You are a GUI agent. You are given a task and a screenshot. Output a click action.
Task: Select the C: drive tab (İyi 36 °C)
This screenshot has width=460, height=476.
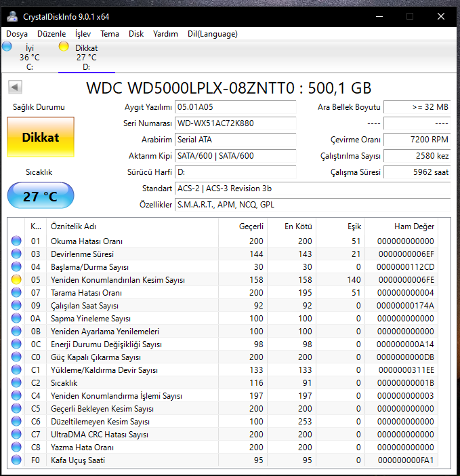coord(29,57)
